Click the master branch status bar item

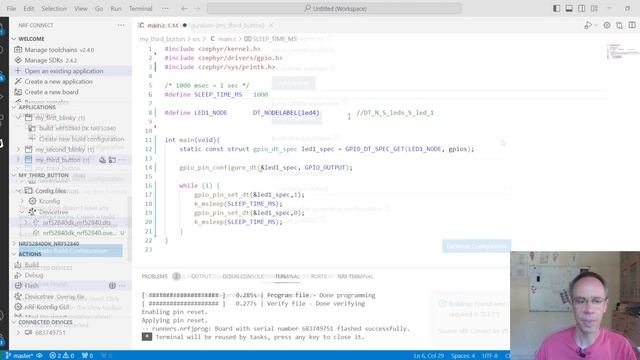(20, 356)
